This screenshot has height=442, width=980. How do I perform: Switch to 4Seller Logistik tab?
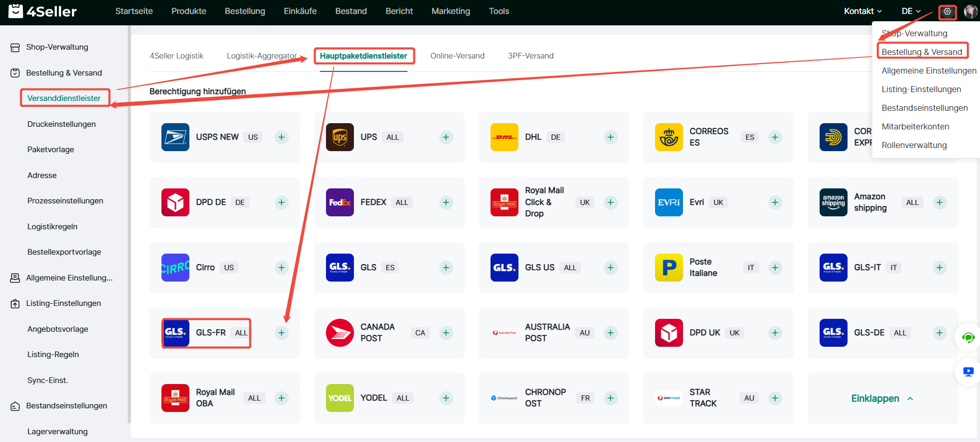click(x=176, y=56)
